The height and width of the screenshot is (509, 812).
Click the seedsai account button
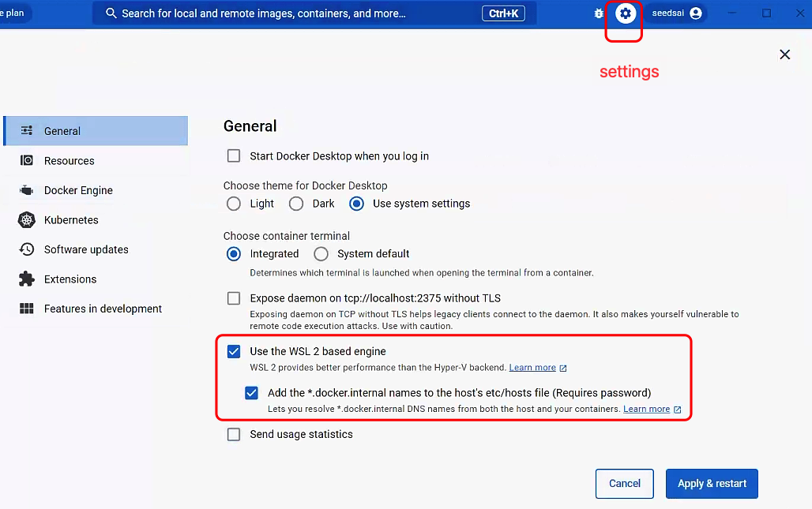point(677,13)
